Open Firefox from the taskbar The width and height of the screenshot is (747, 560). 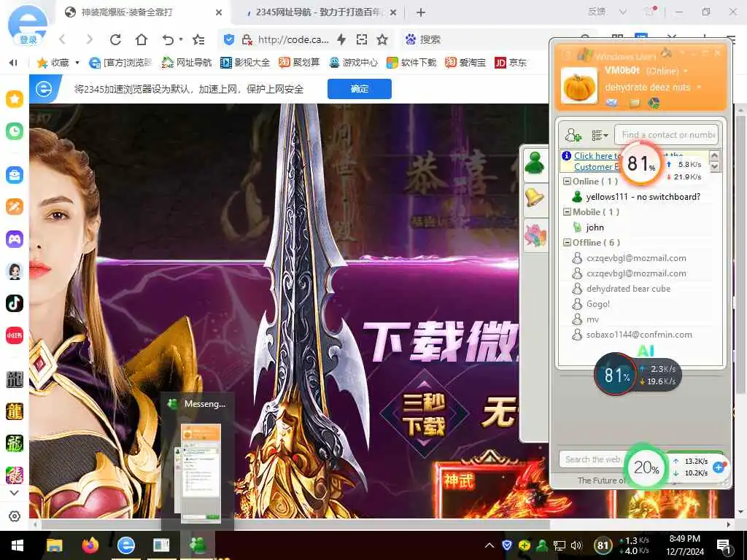(x=90, y=545)
